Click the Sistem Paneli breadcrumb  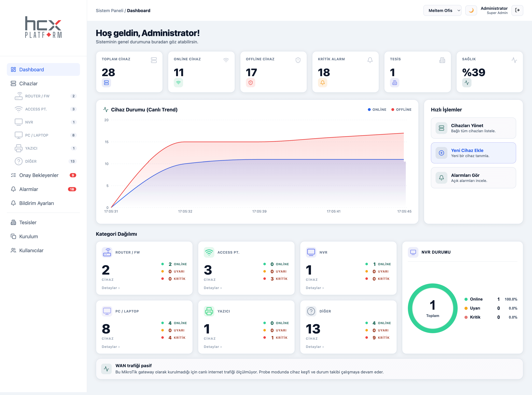[x=110, y=11]
